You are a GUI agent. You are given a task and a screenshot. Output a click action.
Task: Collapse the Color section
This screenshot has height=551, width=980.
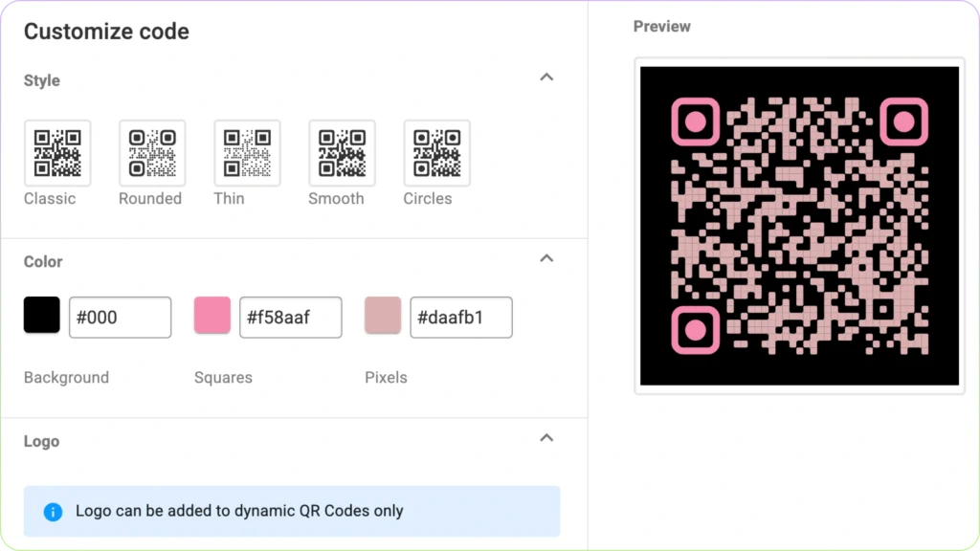click(x=546, y=258)
